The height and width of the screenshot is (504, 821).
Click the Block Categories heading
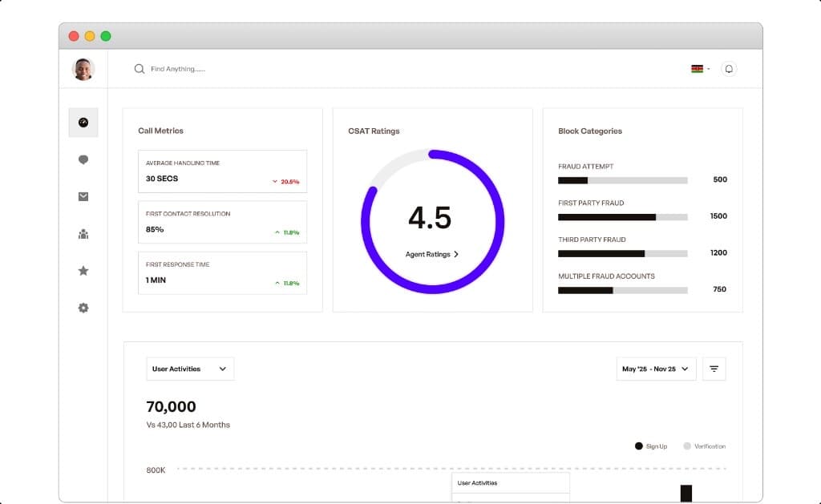point(590,131)
